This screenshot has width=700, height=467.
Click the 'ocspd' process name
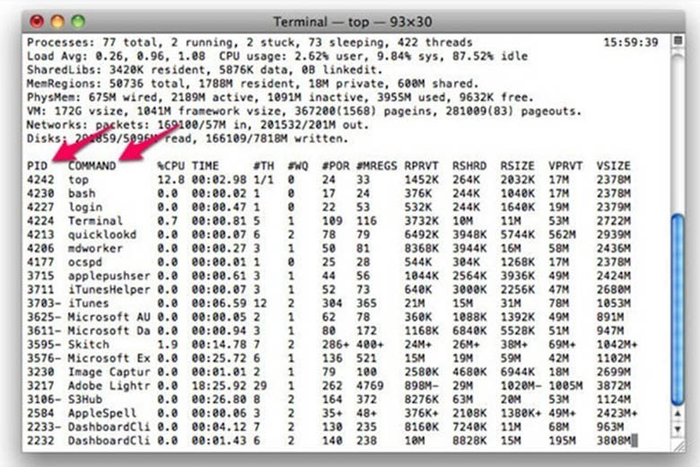coord(85,262)
